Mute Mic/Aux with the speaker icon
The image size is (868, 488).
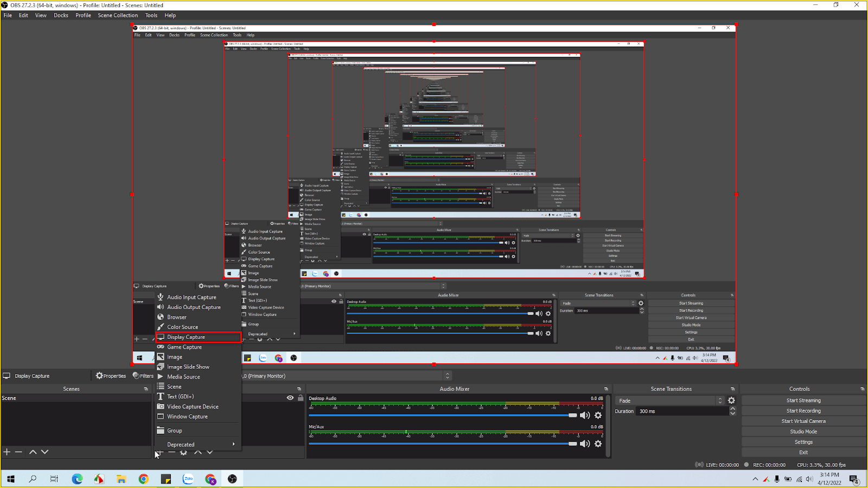(x=585, y=444)
